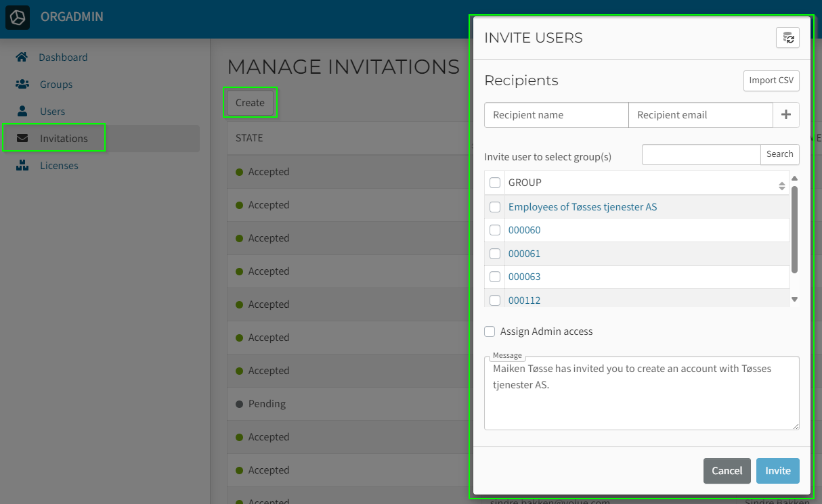This screenshot has height=504, width=822.
Task: Click the Invitations envelope icon
Action: click(x=22, y=139)
